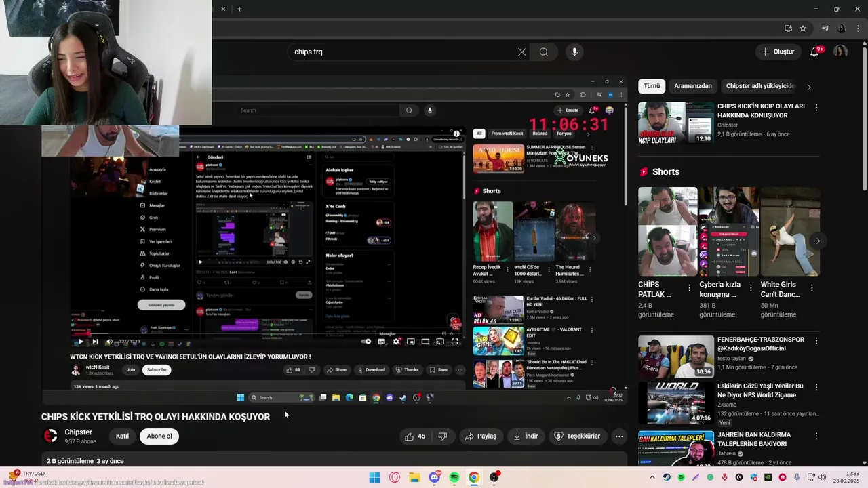Dislike the Chipster video
Screen dimensions: 868x488
click(x=443, y=436)
